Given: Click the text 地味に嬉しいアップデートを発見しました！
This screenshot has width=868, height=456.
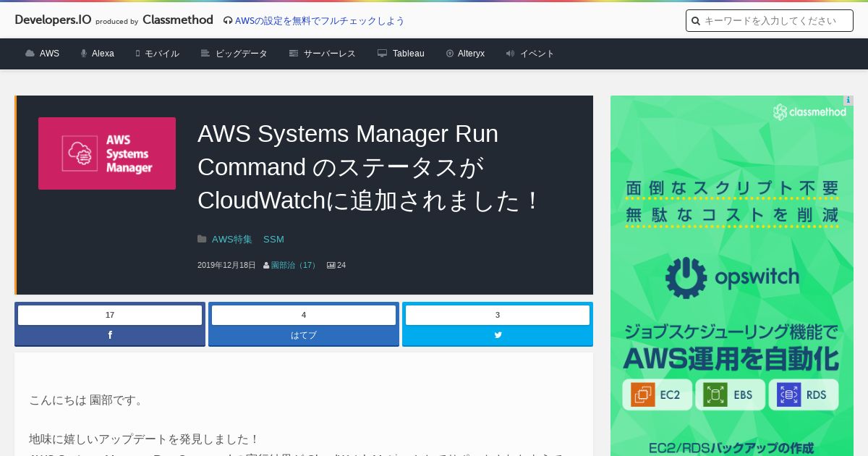Looking at the screenshot, I should (144, 439).
